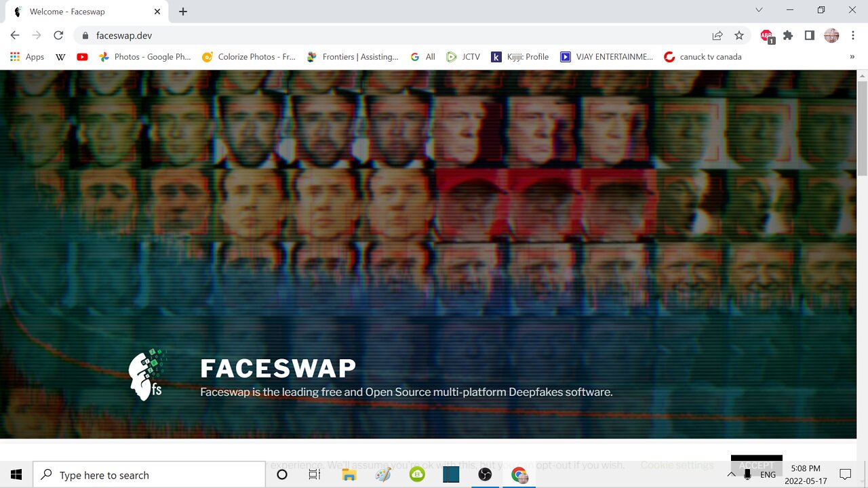Expand hidden bookmarks with double chevron

pyautogui.click(x=852, y=57)
